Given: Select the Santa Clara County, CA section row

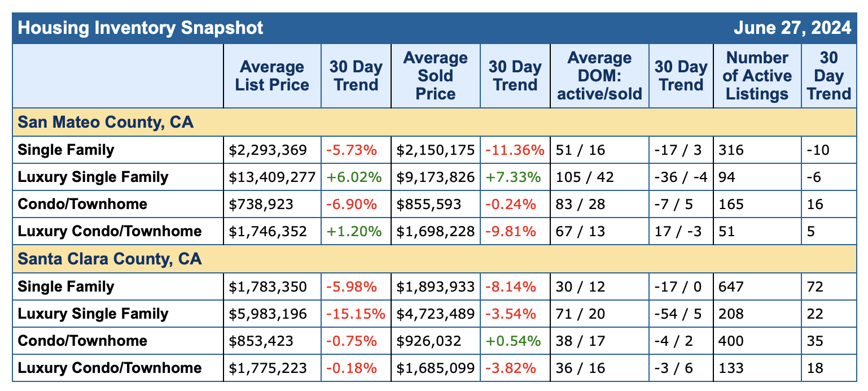Looking at the screenshot, I should (110, 259).
